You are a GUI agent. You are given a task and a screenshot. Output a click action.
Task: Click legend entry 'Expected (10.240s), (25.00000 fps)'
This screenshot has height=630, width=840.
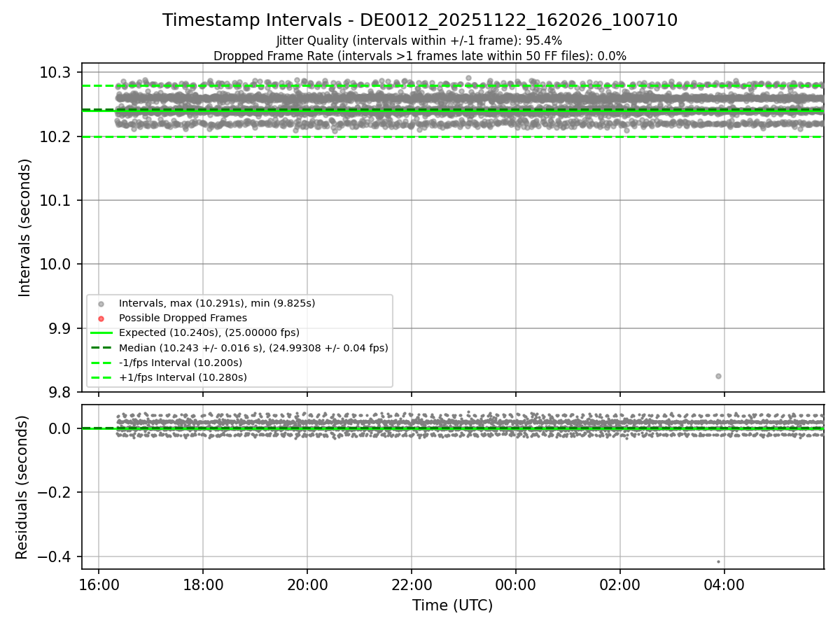209,332
